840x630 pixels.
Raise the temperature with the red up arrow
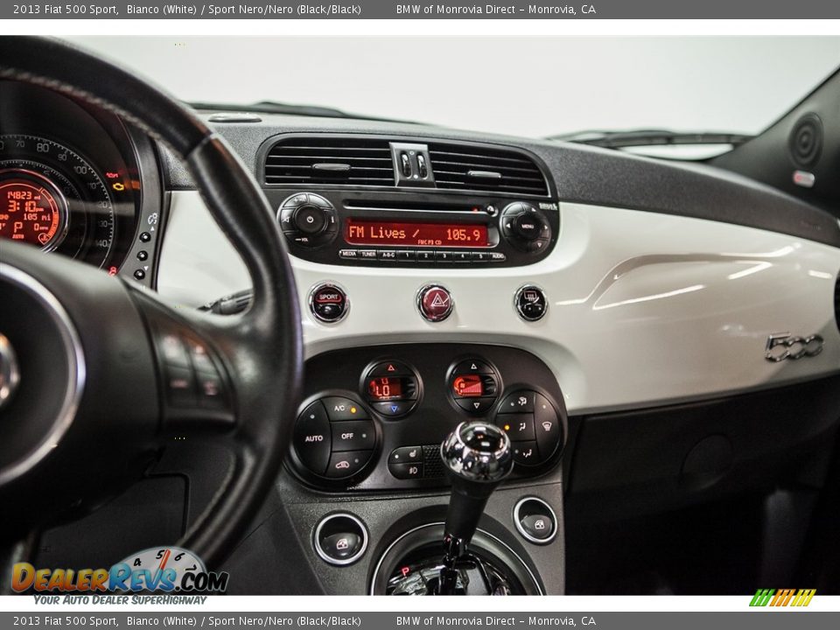(x=390, y=367)
